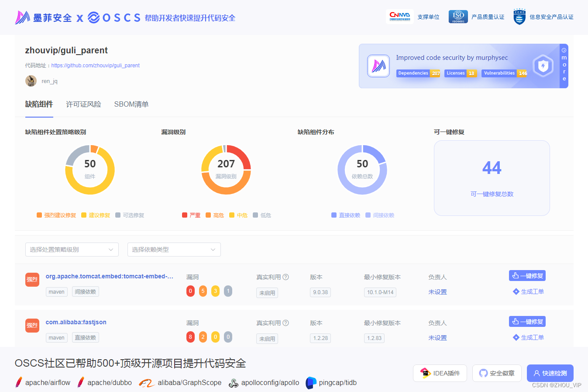Screen dimensions: 588x392
Task: Switch to the SBOM清单 tab
Action: (x=131, y=104)
